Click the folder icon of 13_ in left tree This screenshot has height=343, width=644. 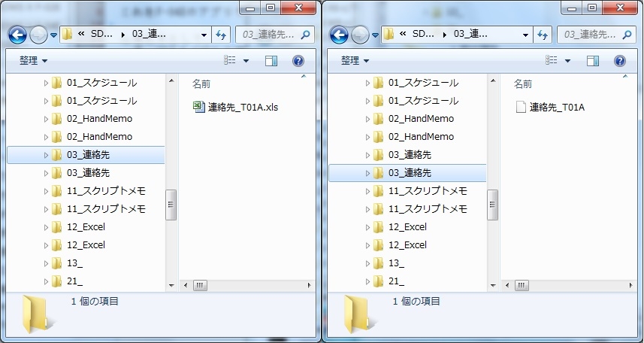tap(56, 263)
